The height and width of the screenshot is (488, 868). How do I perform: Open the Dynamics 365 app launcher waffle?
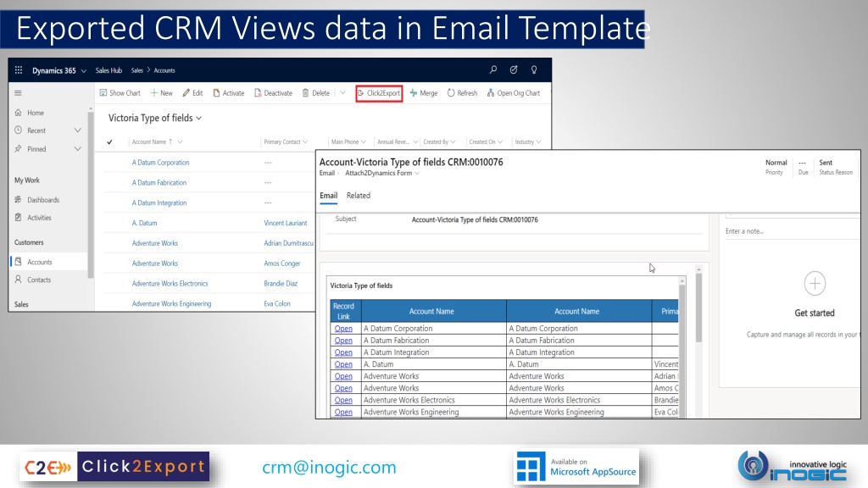pos(19,70)
